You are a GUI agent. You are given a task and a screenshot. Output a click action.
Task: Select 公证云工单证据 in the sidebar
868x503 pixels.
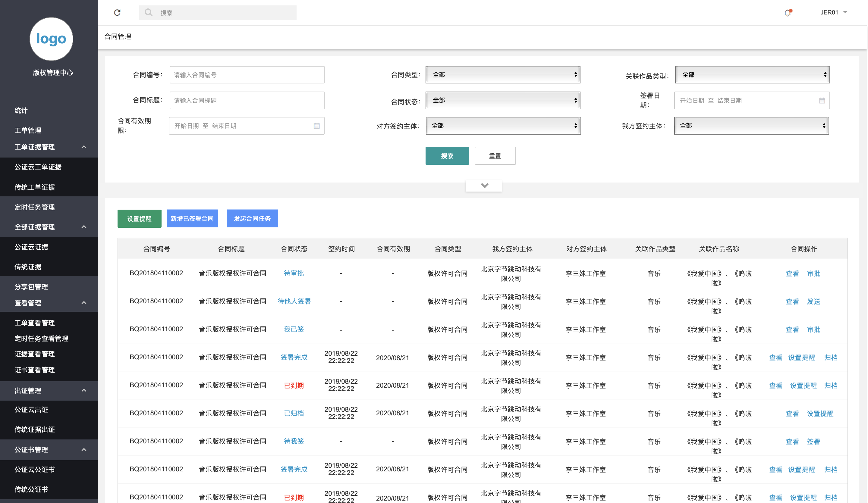coord(38,167)
